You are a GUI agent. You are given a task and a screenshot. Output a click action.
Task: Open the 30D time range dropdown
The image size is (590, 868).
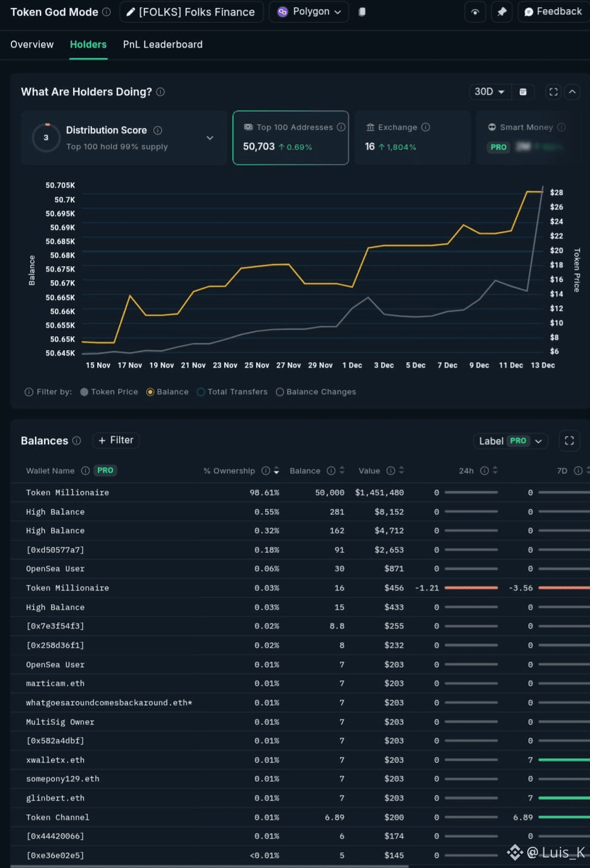(490, 92)
